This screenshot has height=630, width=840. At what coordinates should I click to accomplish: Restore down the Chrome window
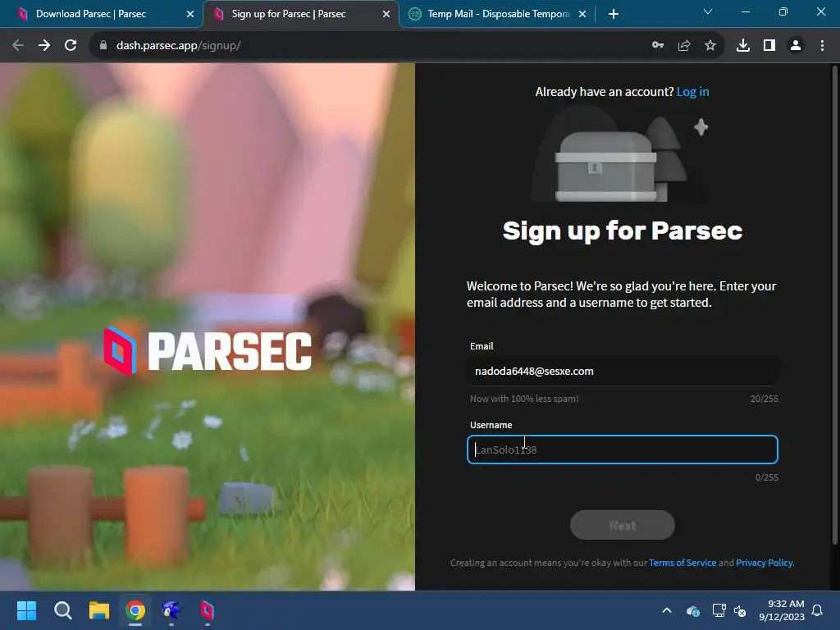click(783, 11)
